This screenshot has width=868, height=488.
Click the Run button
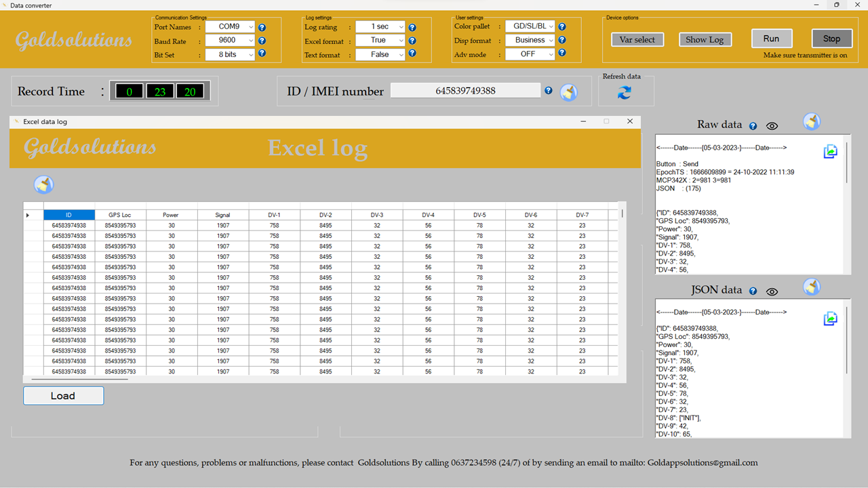tap(772, 38)
